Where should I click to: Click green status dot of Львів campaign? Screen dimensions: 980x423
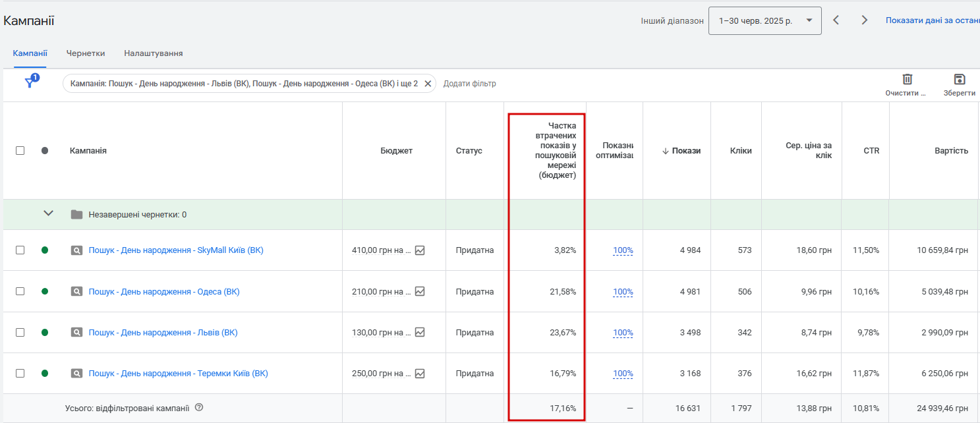click(x=45, y=333)
